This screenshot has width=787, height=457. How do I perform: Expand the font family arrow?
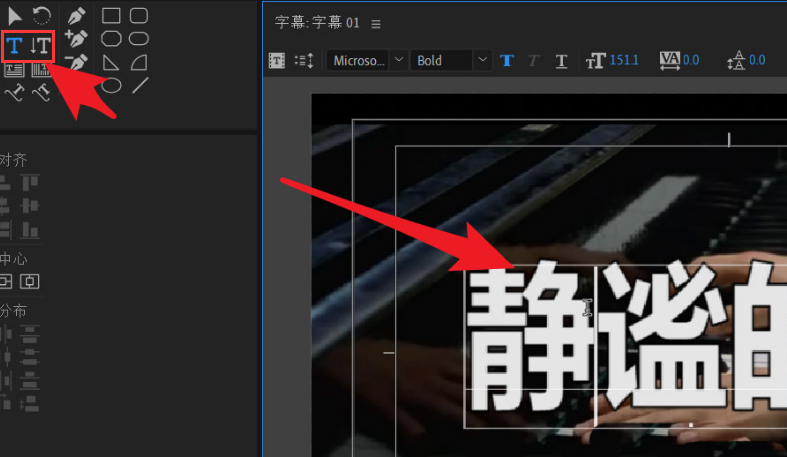(399, 60)
